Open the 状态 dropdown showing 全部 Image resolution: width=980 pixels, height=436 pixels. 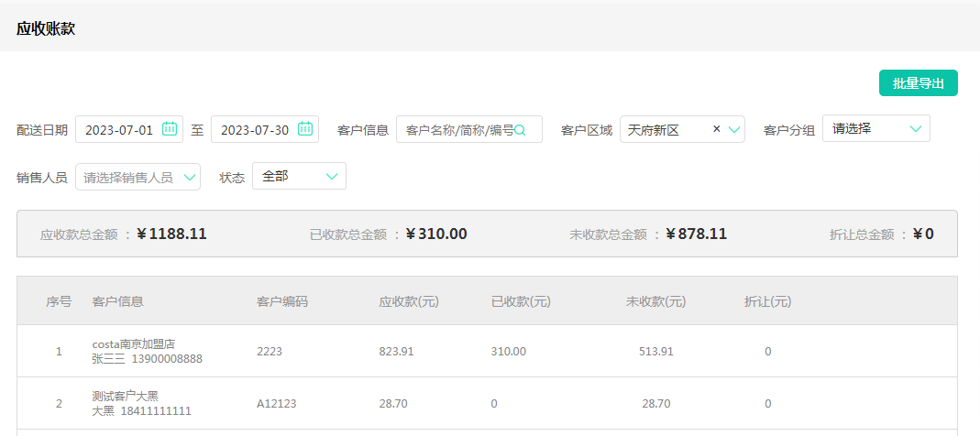299,176
